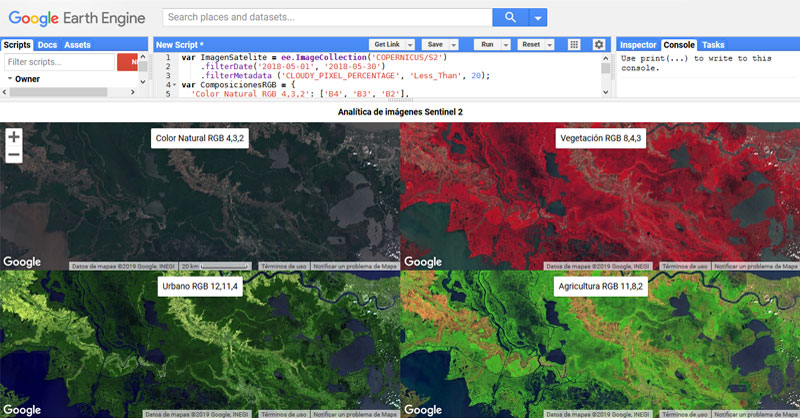800x418 pixels.
Task: Open the editor settings gear icon
Action: 599,44
